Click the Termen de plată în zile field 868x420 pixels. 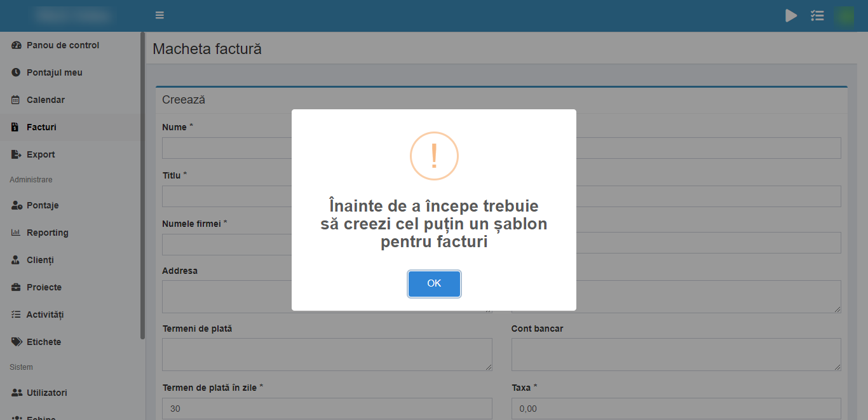coord(327,409)
